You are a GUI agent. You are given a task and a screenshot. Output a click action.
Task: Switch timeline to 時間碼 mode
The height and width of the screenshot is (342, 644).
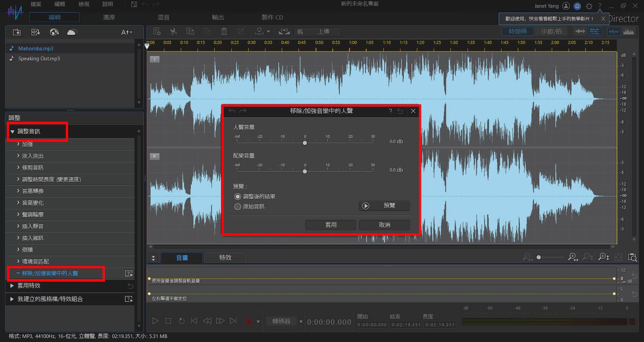[x=518, y=31]
